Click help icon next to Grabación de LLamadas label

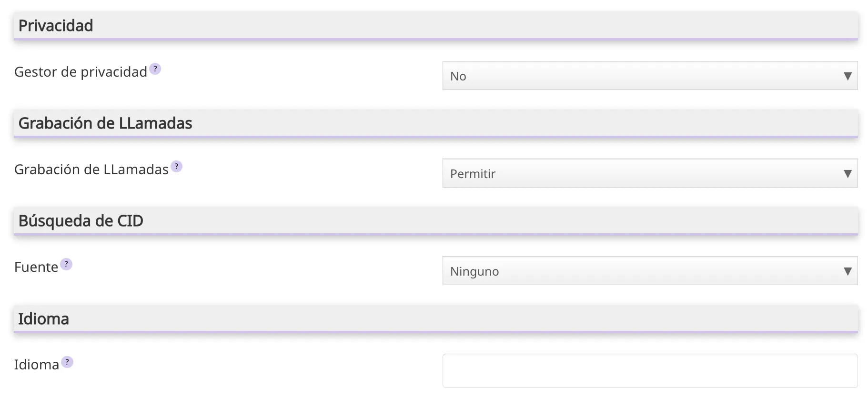coord(176,167)
